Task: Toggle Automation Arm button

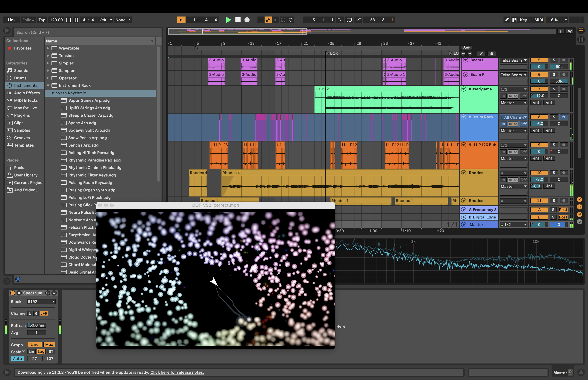Action: tap(268, 20)
